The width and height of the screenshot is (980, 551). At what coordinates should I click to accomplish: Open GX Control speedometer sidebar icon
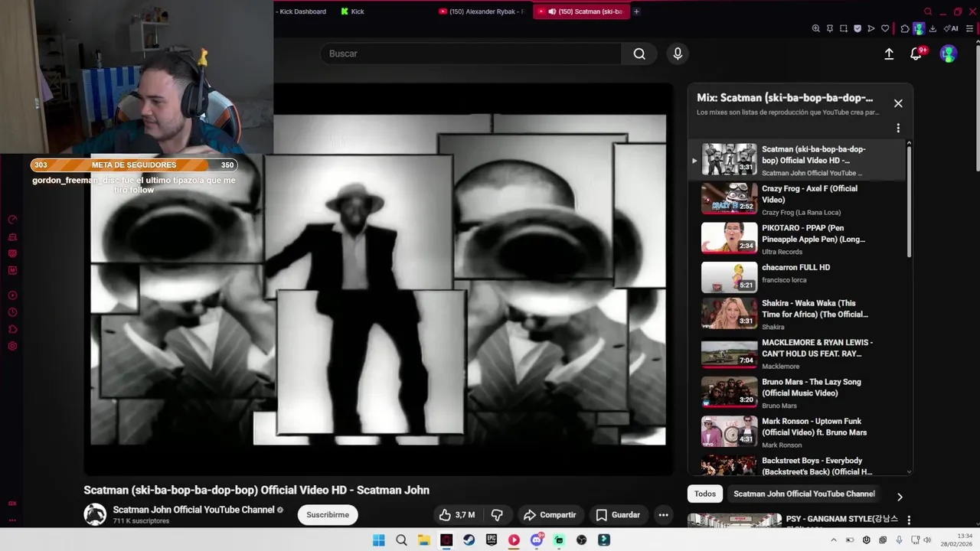point(12,220)
